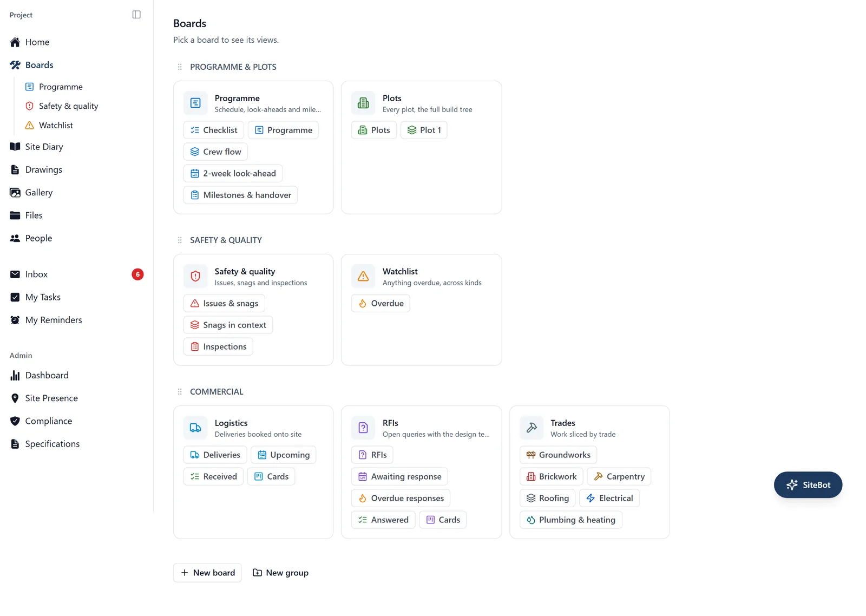Click the Plots board card icon
Viewport: 866px width, 616px height.
[363, 103]
